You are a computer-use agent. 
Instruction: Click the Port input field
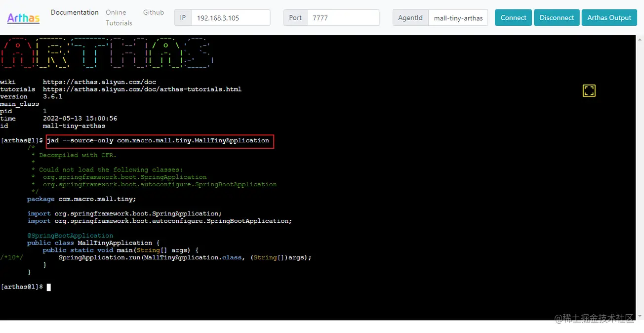click(x=343, y=18)
